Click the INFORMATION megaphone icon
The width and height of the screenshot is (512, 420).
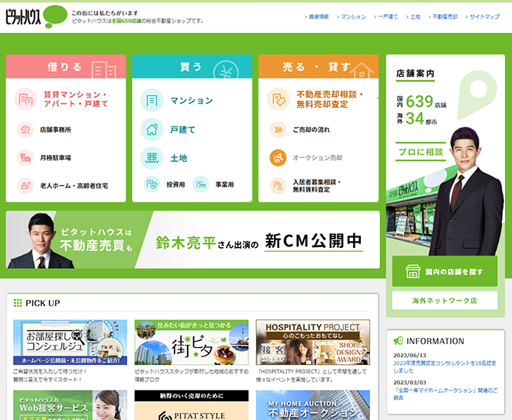[x=399, y=341]
